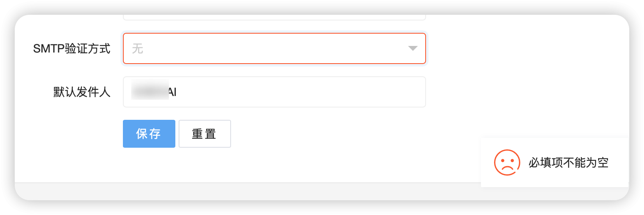This screenshot has height=215, width=644.
Task: Click the sad face icon in the error toast
Action: pos(507,162)
